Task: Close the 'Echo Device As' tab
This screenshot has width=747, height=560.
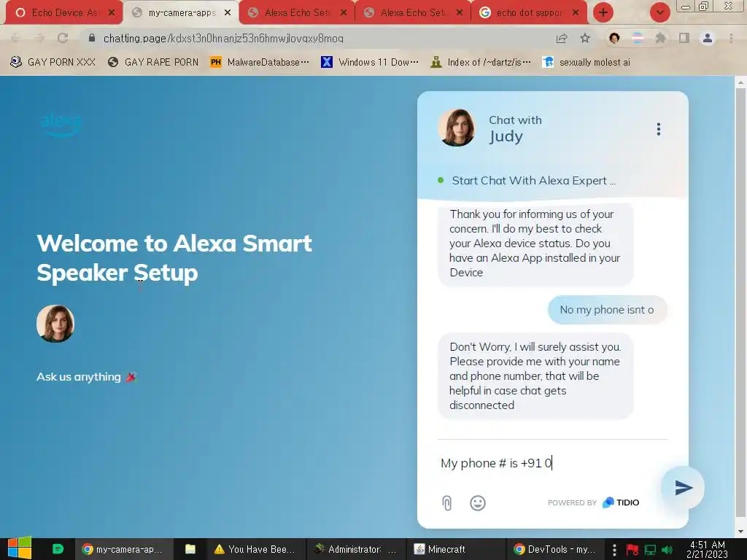Action: point(112,12)
